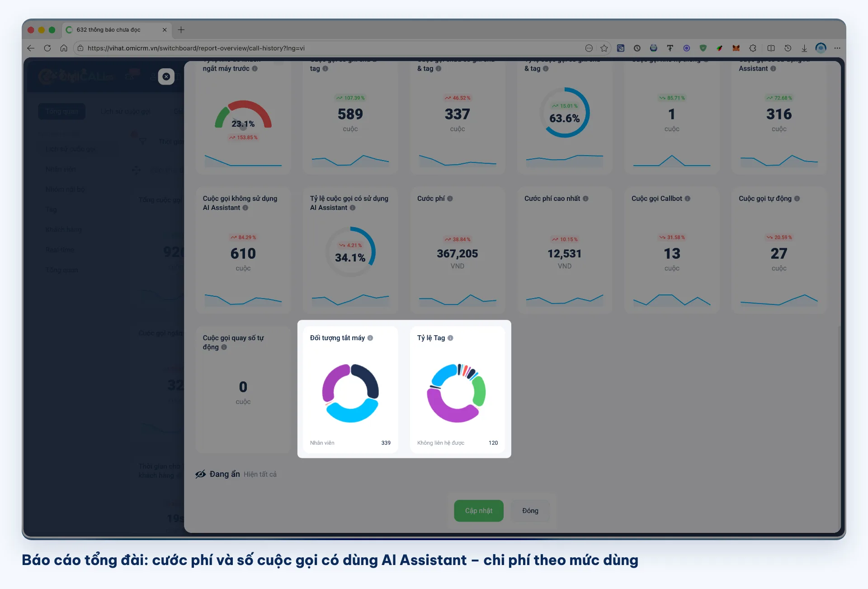Viewport: 868px width, 589px height.
Task: Select the Cuộc gọi Callbot 13 card
Action: [672, 250]
